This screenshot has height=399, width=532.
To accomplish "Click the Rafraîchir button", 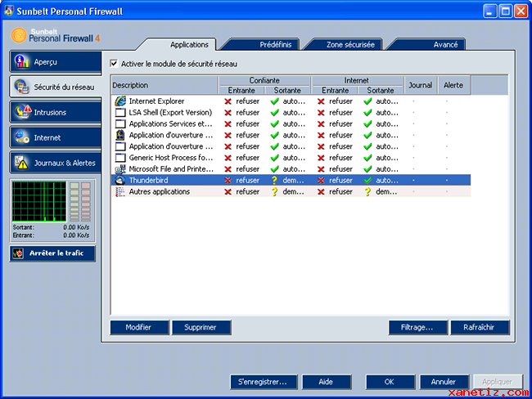I will [x=480, y=328].
